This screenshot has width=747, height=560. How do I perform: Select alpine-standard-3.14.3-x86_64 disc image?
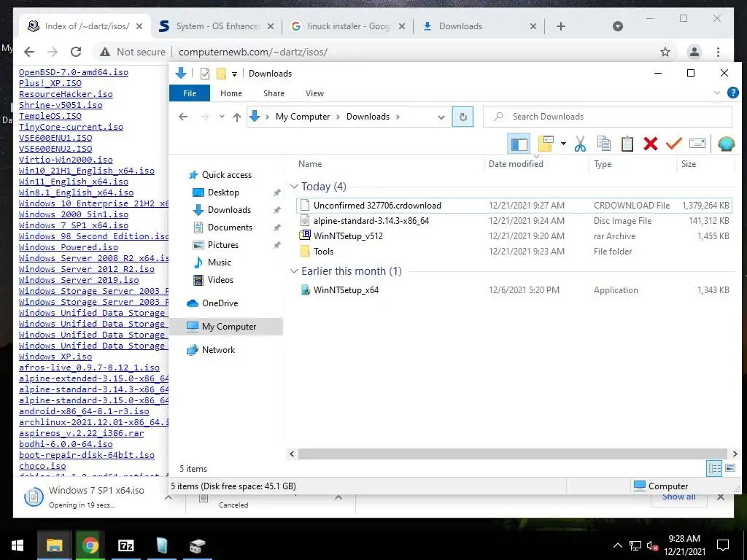[x=514, y=220]
